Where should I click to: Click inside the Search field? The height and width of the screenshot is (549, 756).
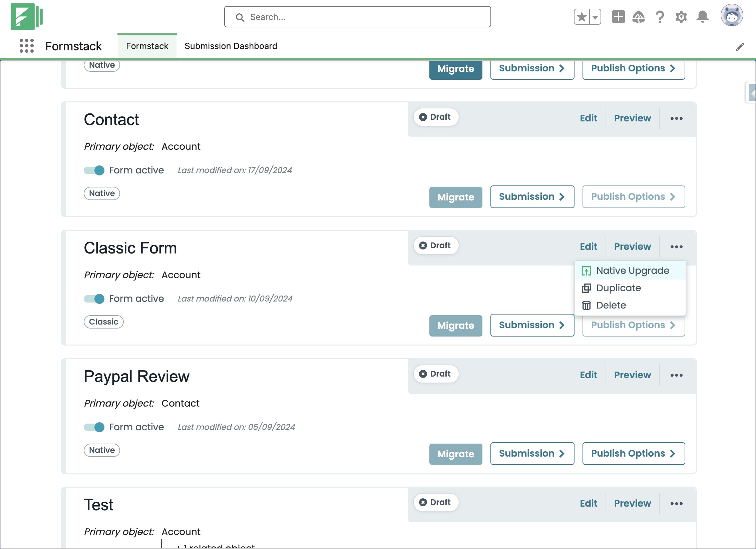(357, 17)
